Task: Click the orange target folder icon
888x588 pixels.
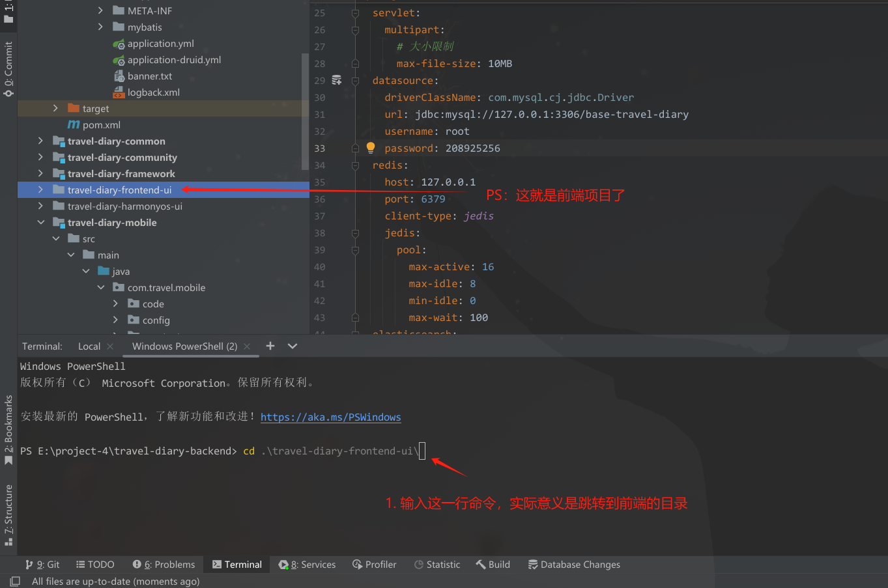Action: [x=74, y=109]
